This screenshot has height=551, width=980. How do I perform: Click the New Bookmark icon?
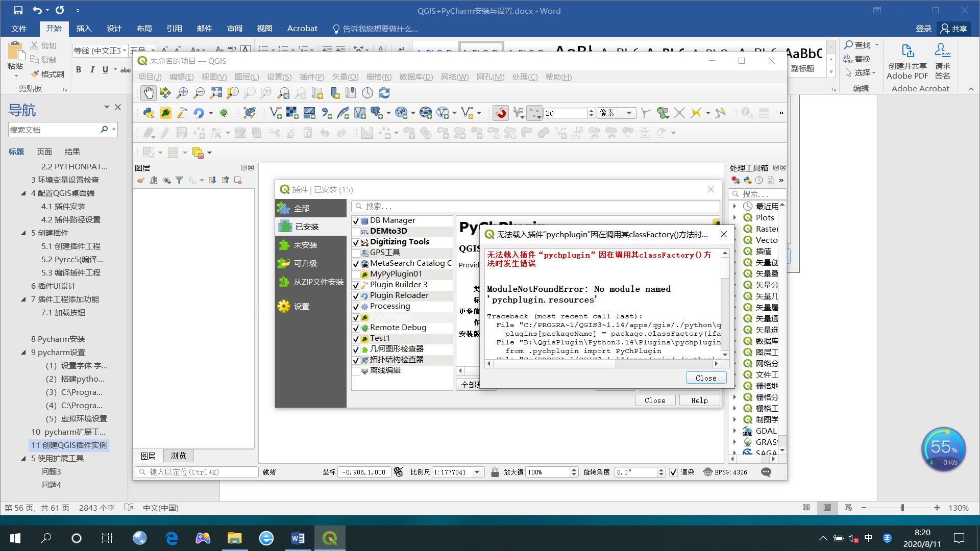pos(335,93)
